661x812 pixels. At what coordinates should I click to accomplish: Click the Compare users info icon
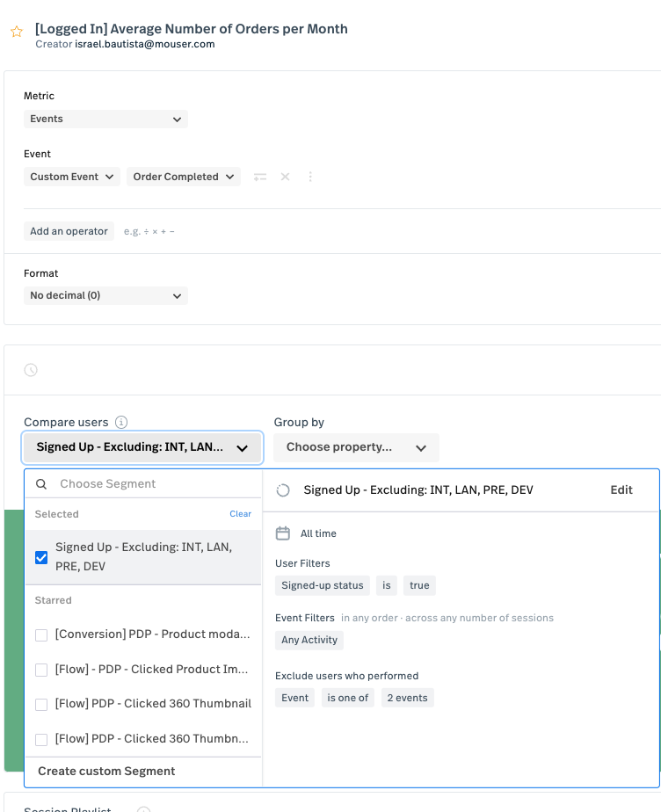pos(121,422)
